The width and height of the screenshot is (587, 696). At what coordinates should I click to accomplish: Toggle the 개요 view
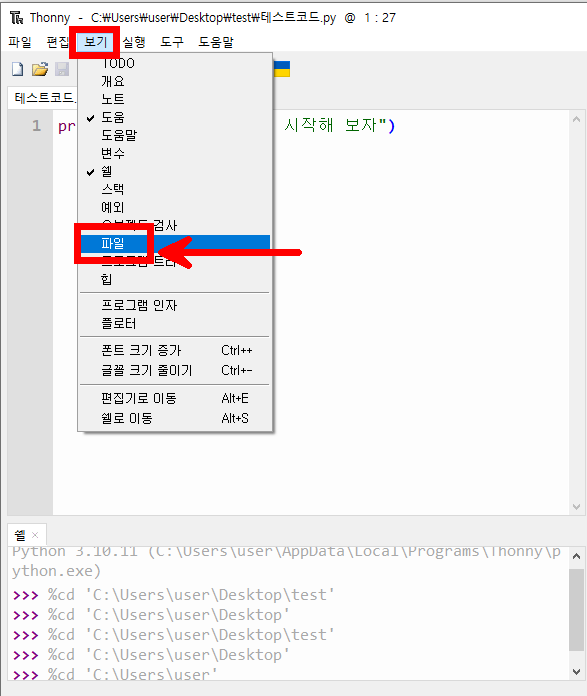tap(175, 81)
